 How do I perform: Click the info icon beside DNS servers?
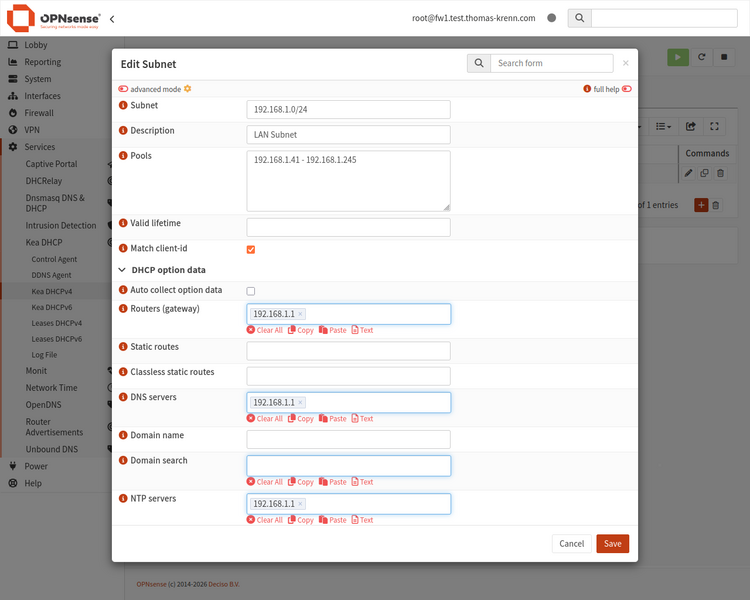click(x=123, y=398)
